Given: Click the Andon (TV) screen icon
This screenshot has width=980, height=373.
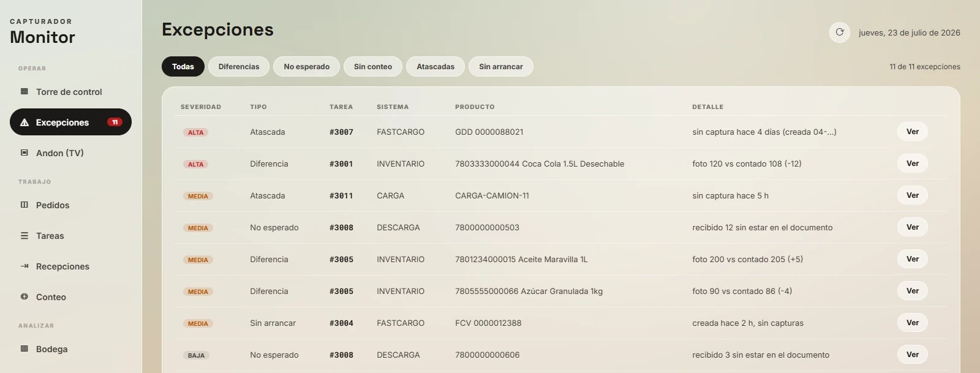Looking at the screenshot, I should pyautogui.click(x=24, y=153).
